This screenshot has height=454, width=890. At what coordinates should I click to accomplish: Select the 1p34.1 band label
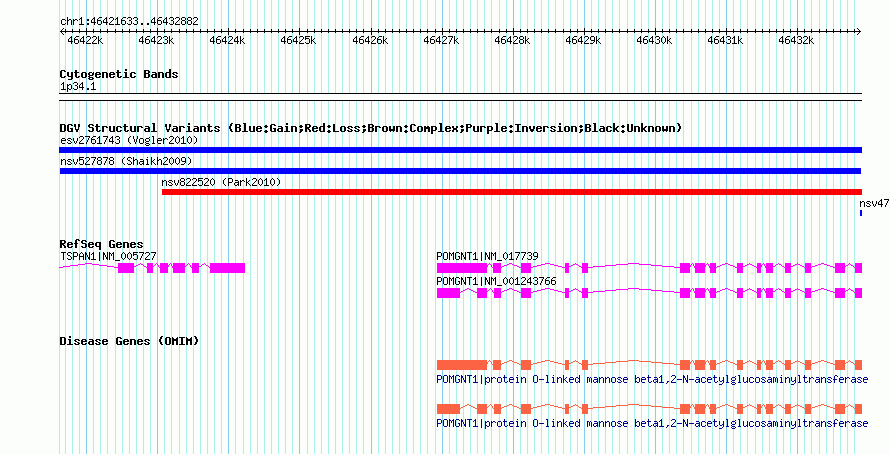tap(78, 87)
